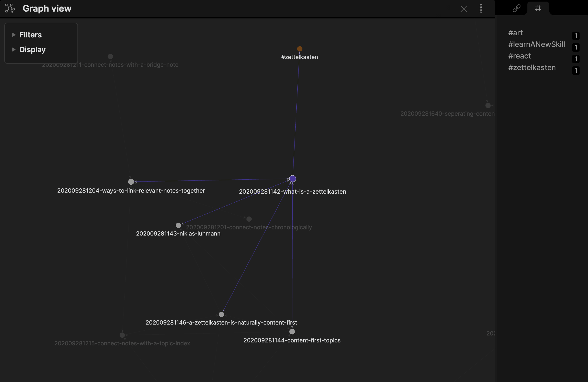Expand the Display section
Screen dimensions: 588x382
coord(32,50)
